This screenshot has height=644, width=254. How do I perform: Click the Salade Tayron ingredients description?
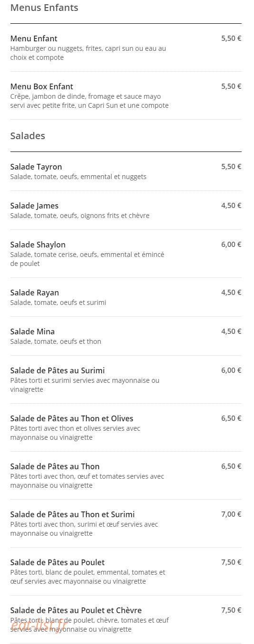coord(78,177)
